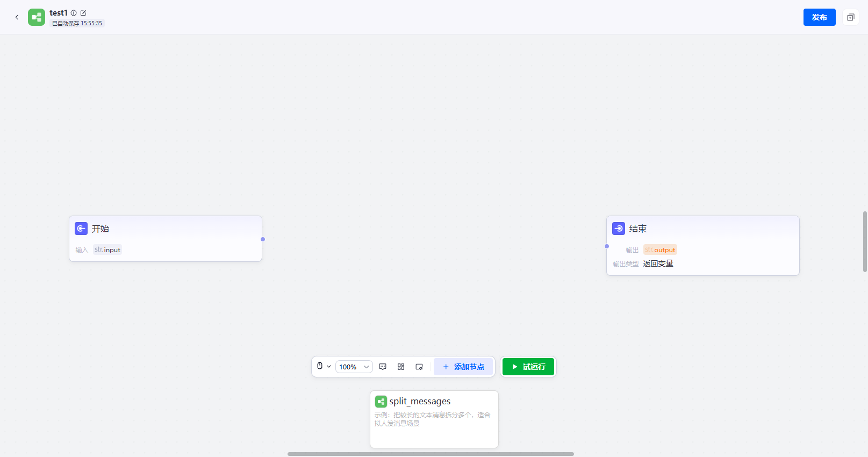Add a comment using the toolbar icon

[x=383, y=367]
